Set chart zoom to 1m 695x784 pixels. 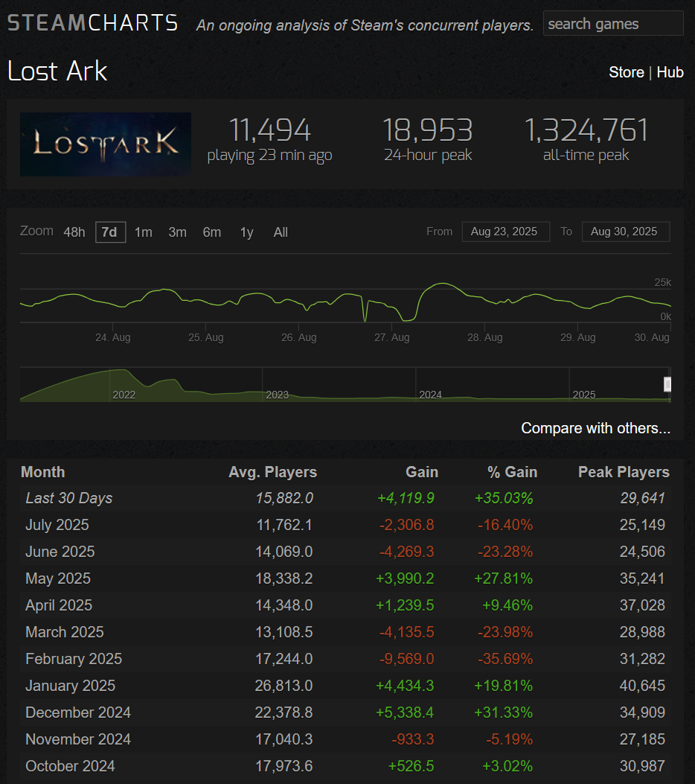[144, 232]
